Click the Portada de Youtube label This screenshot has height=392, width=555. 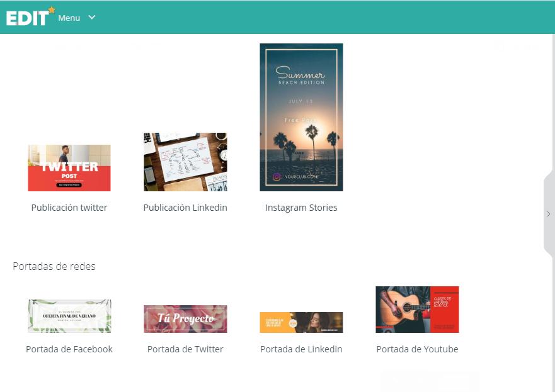tap(417, 349)
